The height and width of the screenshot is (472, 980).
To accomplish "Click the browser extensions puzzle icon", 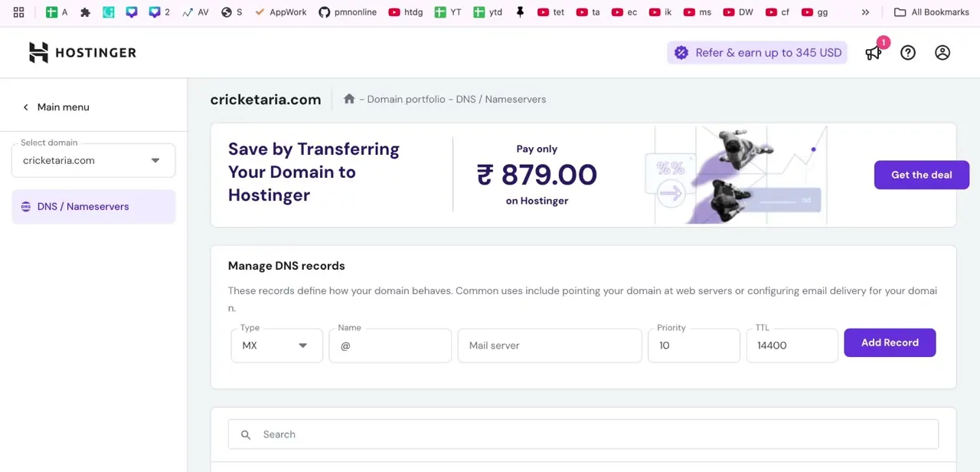I will tap(85, 12).
